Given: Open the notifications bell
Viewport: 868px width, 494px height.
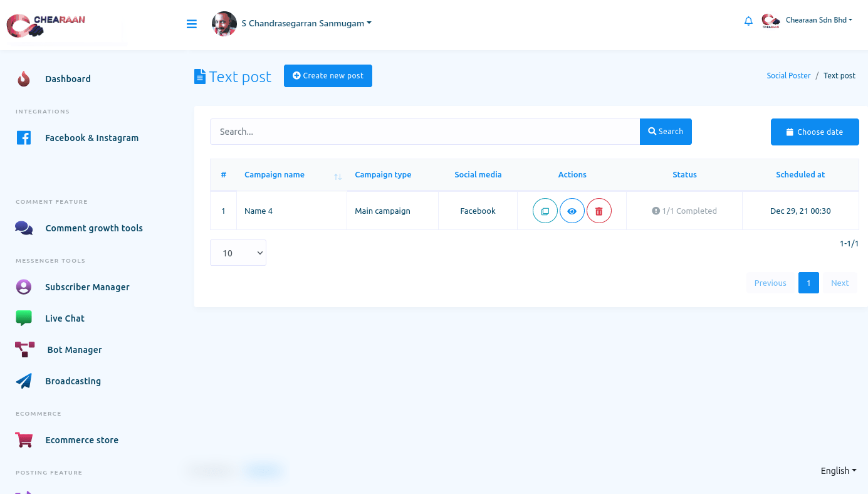Looking at the screenshot, I should (x=748, y=21).
